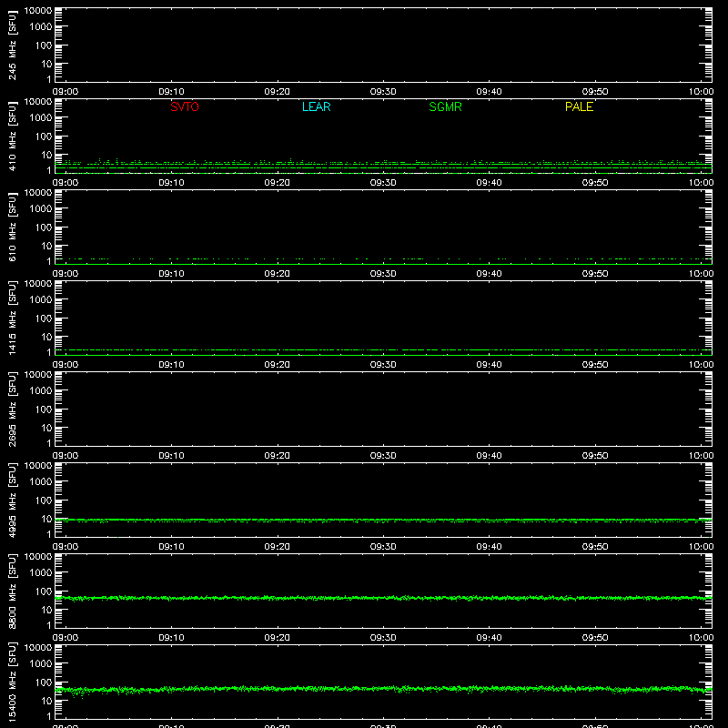728x728 pixels.
Task: Click 10:00 tick label under 8800 MHz panel
Action: click(701, 638)
